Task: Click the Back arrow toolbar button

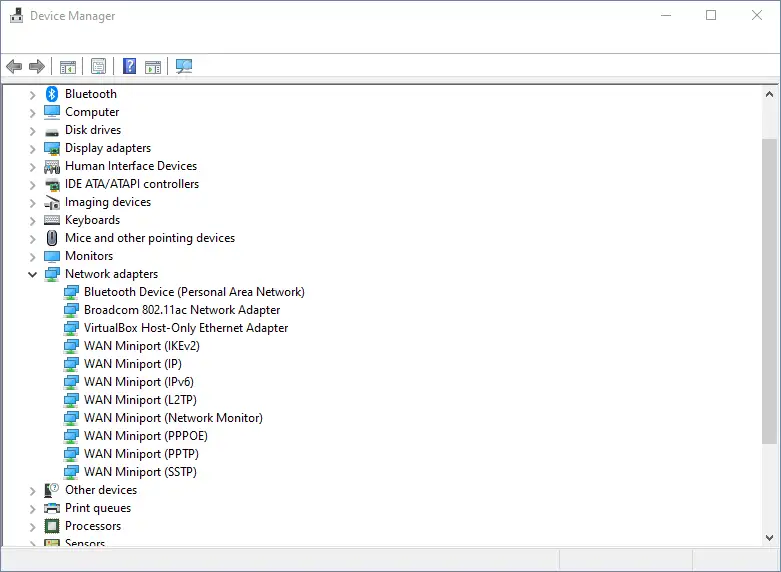Action: (13, 67)
